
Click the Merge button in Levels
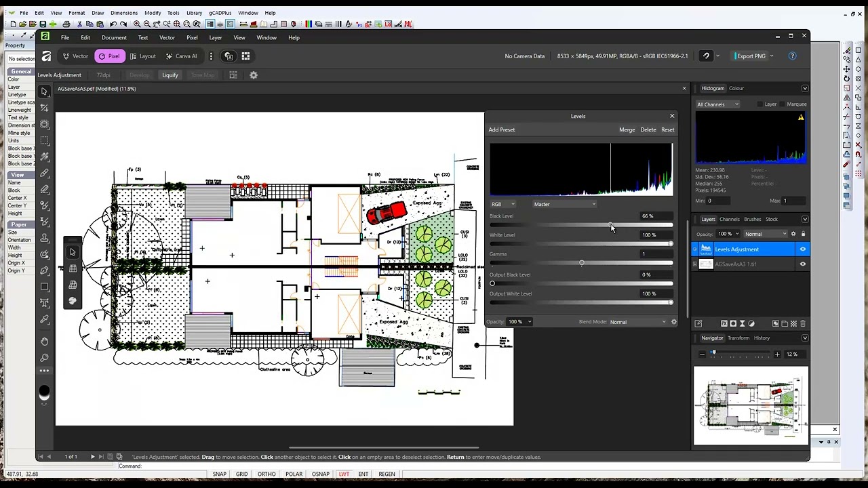coord(627,129)
